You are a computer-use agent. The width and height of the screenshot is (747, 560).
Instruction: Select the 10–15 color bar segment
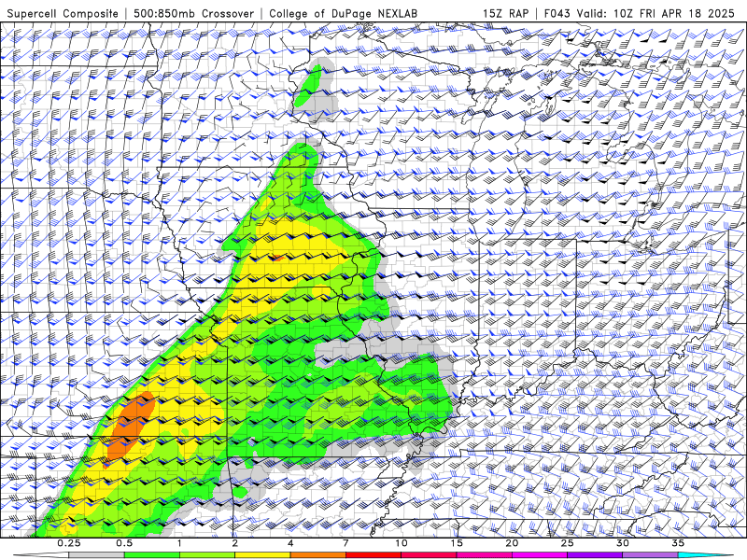point(429,555)
